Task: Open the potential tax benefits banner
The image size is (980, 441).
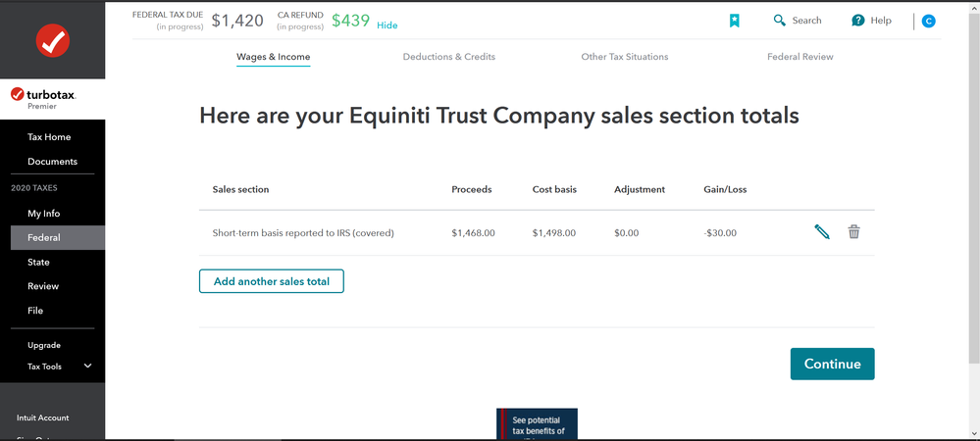Action: (537, 424)
